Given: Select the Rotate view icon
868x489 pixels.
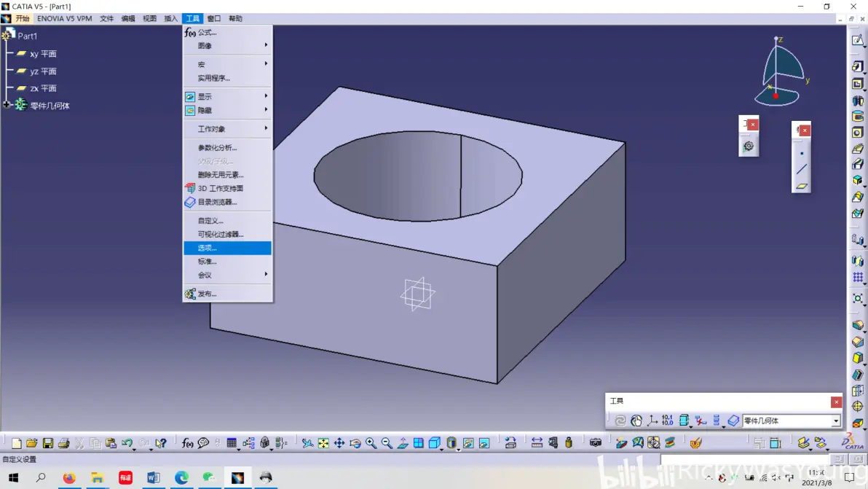Looking at the screenshot, I should (355, 442).
